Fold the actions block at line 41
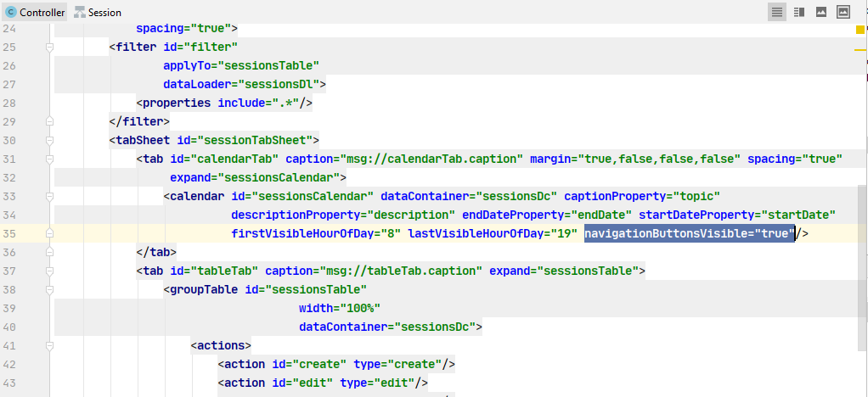 (50, 345)
